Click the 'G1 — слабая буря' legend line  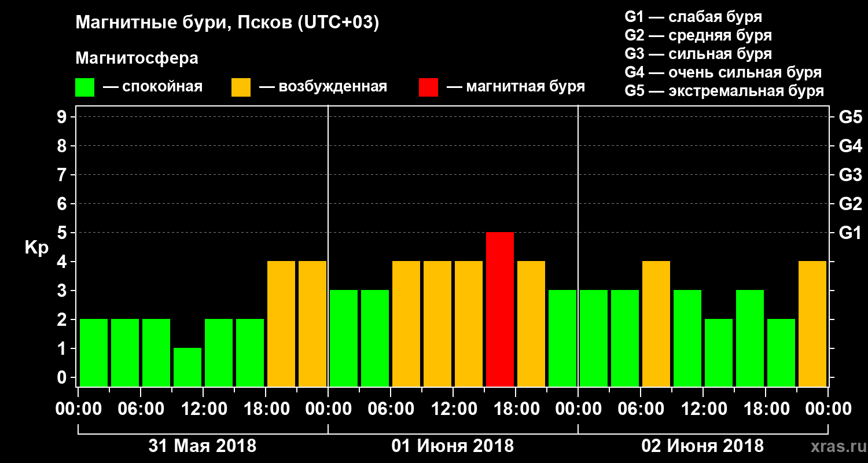pos(693,17)
